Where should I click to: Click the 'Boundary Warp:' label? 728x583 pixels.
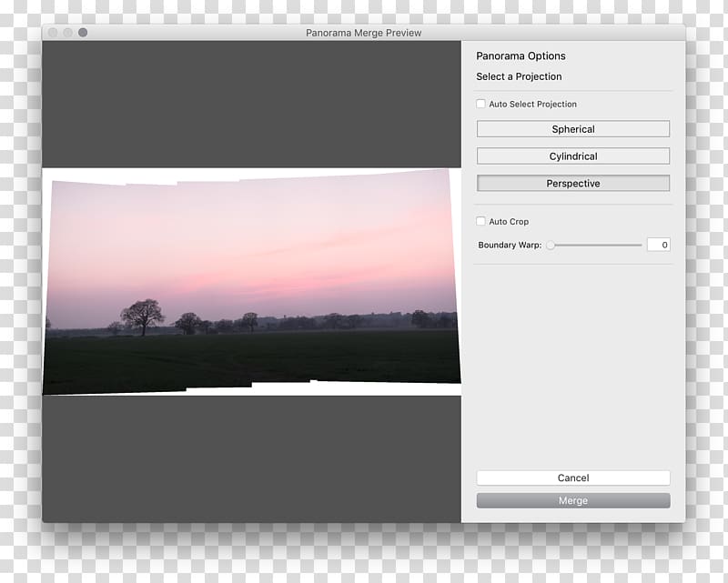click(510, 245)
